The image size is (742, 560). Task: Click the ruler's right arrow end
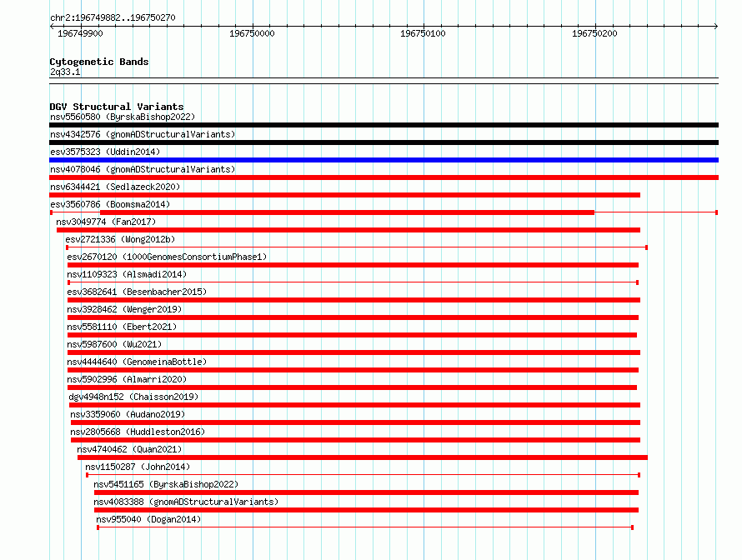tap(716, 27)
